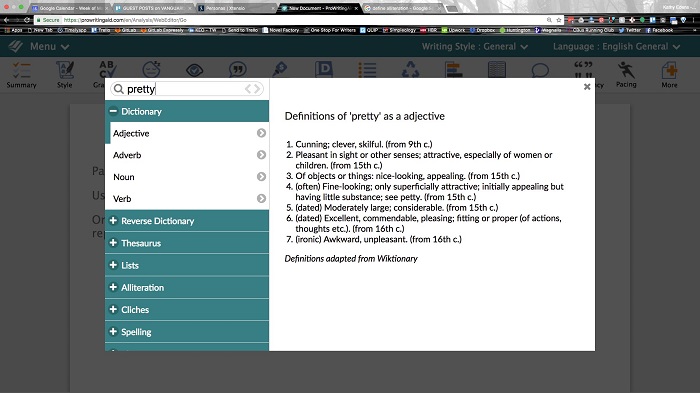The image size is (700, 393).
Task: Open the Writing Style General dropdown
Action: (x=475, y=46)
